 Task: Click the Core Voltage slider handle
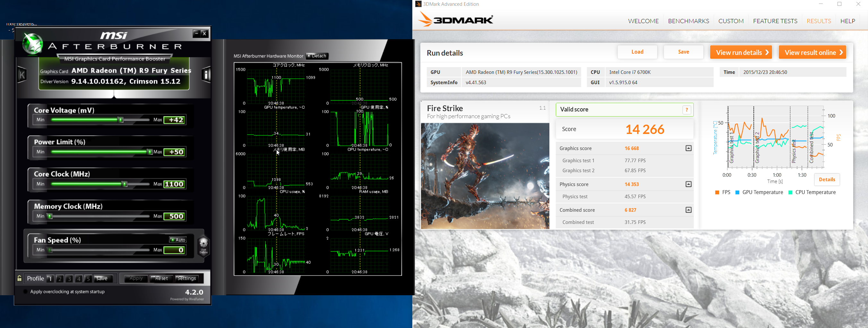pos(120,120)
